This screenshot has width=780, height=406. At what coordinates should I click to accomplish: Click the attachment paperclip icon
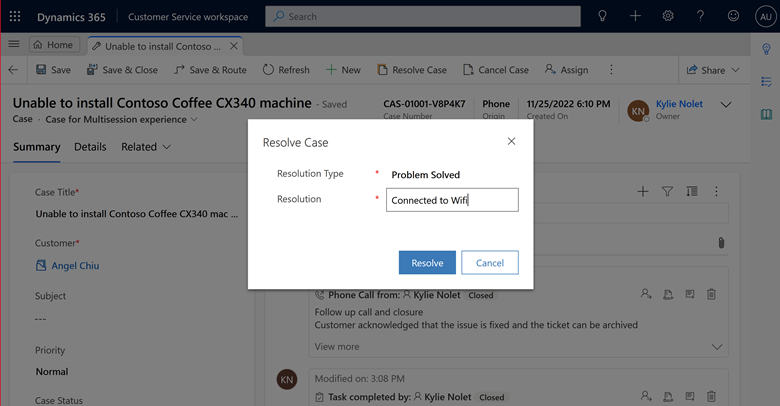(720, 243)
